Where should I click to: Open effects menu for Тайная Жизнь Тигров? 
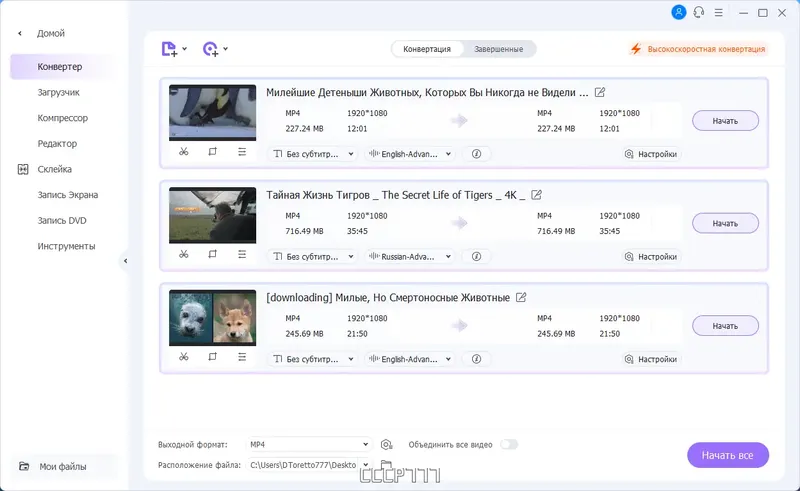point(242,254)
